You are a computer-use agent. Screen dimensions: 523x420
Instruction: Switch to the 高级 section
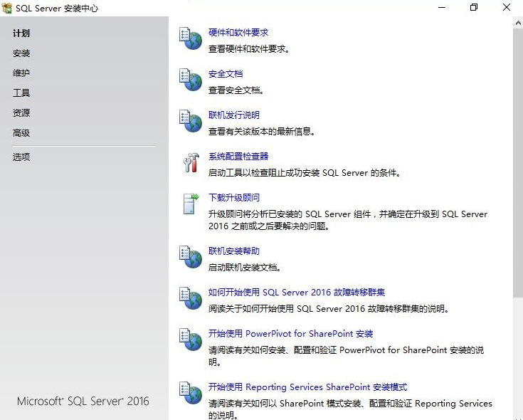tap(21, 133)
